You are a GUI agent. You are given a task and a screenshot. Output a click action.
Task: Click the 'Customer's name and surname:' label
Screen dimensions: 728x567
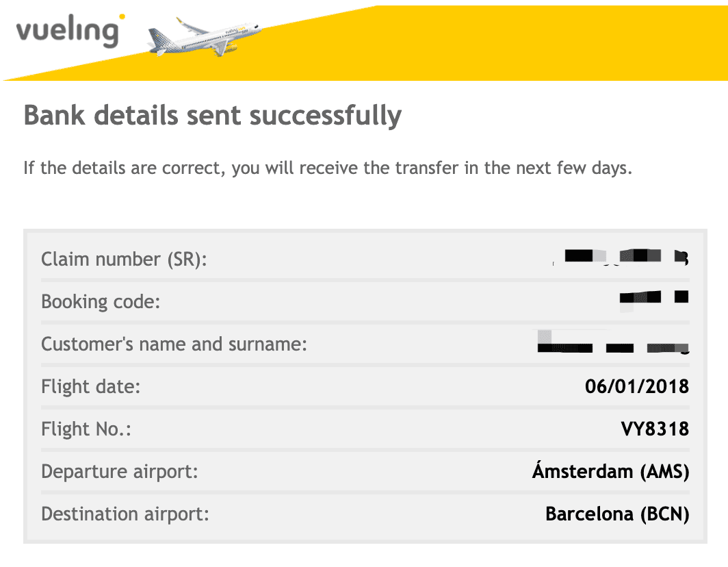174,344
